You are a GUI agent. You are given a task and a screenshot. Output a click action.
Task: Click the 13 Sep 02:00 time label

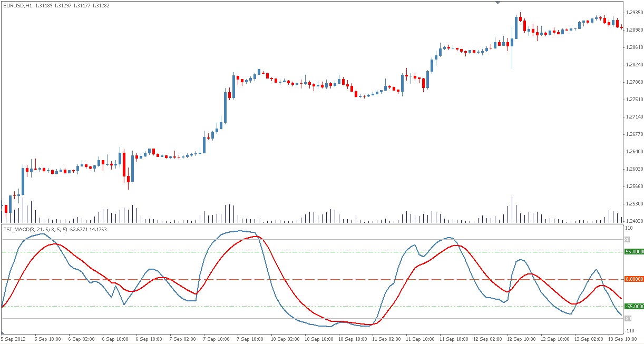coord(588,339)
